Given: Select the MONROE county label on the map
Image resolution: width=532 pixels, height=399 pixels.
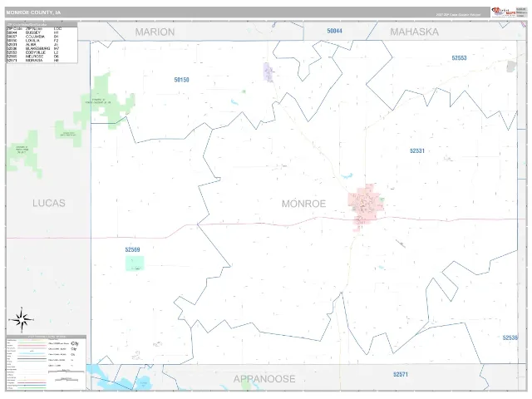Looking at the screenshot, I should pyautogui.click(x=303, y=204).
